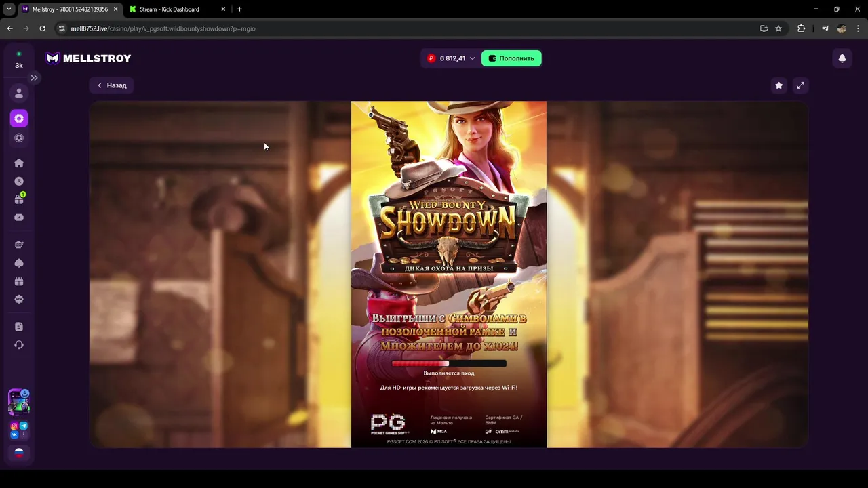Open the media control playlist icon
868x488 pixels.
[x=825, y=28]
